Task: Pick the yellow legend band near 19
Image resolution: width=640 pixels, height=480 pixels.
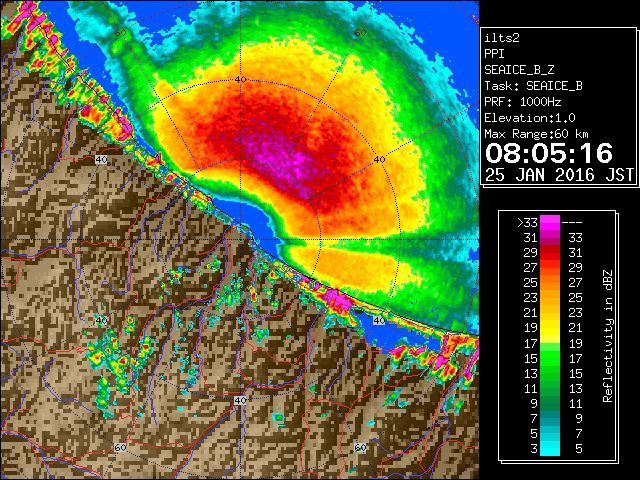Action: click(550, 328)
